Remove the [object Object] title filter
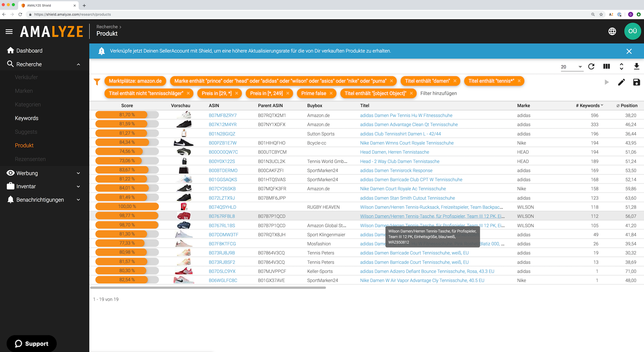This screenshot has width=644, height=352. [411, 93]
